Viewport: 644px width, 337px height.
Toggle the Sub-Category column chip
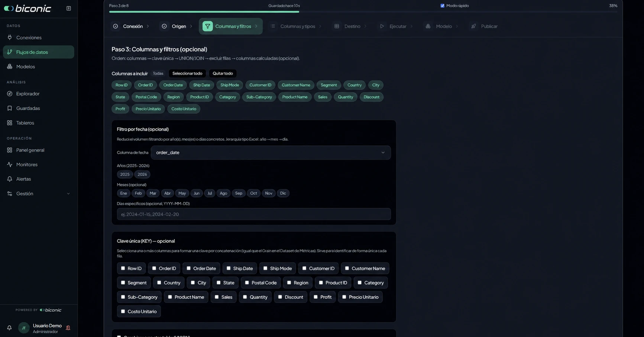point(259,97)
